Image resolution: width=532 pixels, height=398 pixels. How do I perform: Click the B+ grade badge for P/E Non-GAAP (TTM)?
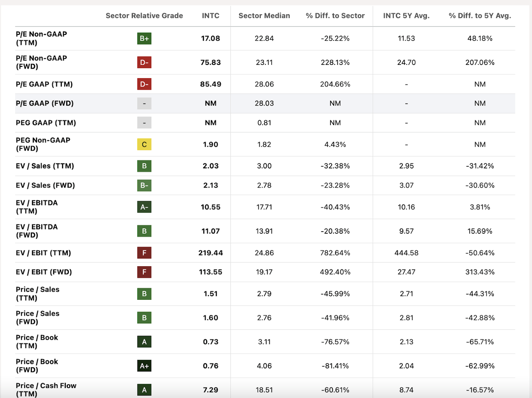click(x=144, y=38)
